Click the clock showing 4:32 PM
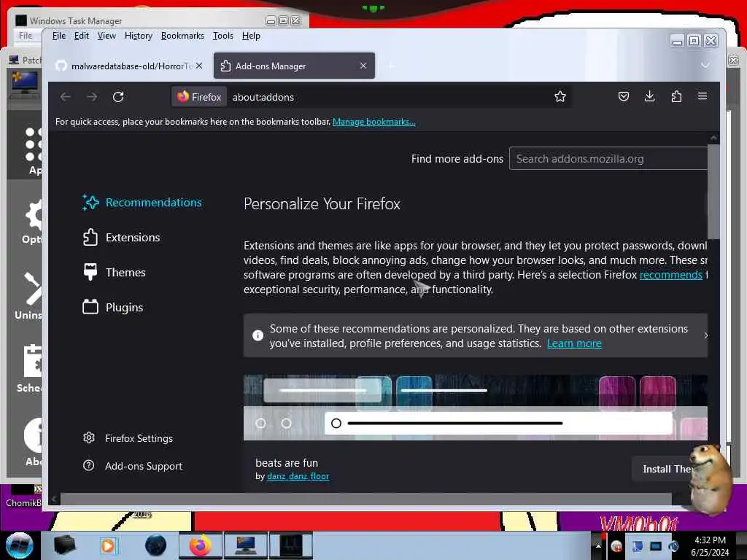The image size is (747, 560). [x=710, y=546]
